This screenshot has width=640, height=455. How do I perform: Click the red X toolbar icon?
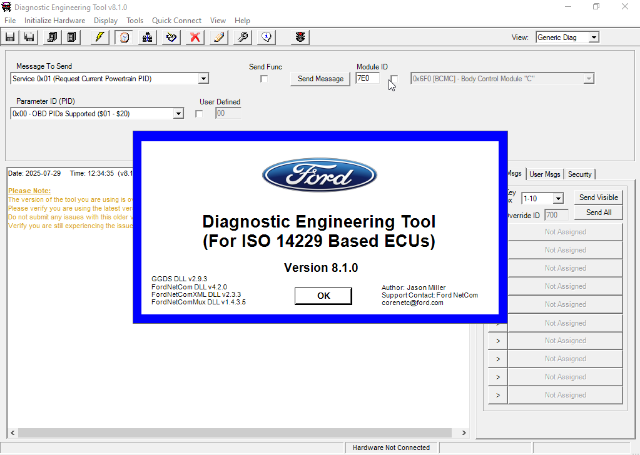tap(195, 37)
